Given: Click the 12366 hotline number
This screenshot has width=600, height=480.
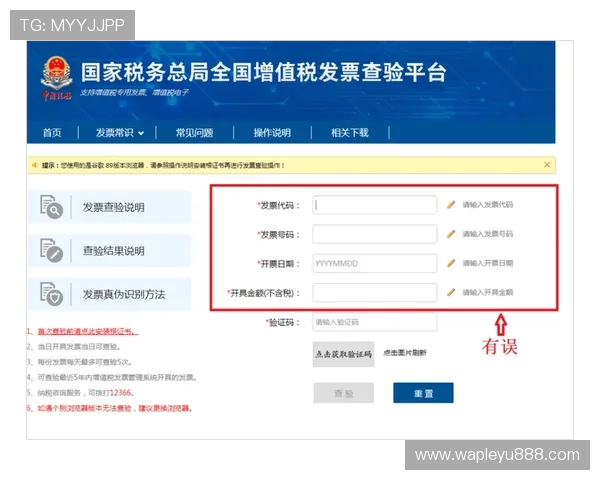Looking at the screenshot, I should pos(120,393).
